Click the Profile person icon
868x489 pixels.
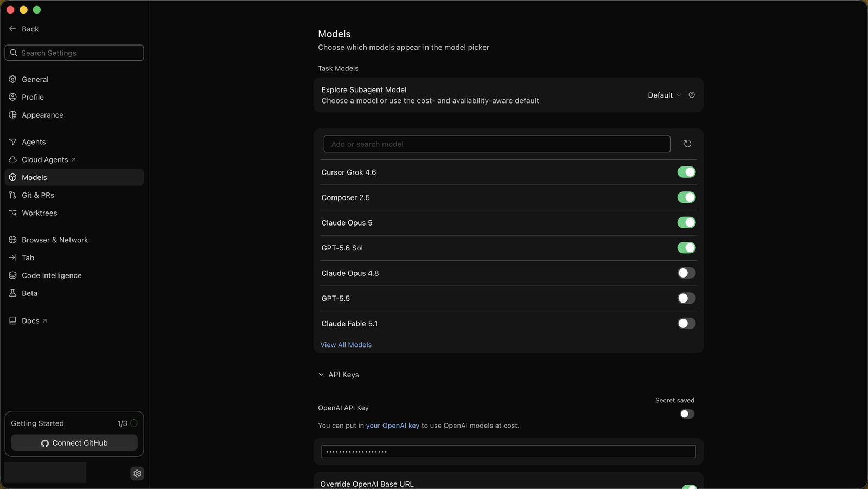click(12, 97)
